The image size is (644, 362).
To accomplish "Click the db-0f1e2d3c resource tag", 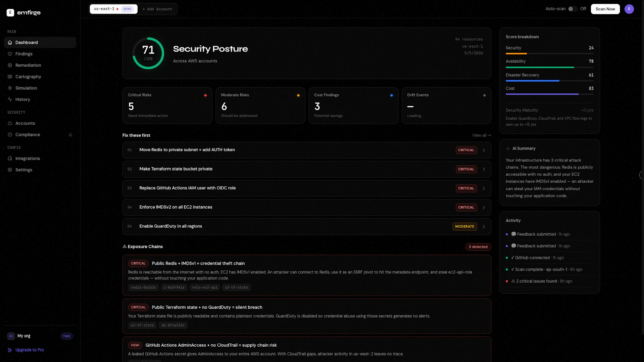I will click(x=173, y=325).
